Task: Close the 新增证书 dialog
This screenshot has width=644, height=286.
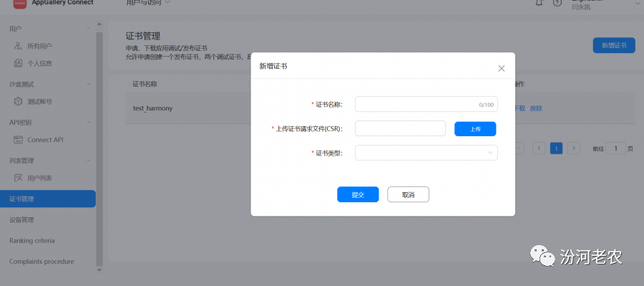Action: (501, 69)
